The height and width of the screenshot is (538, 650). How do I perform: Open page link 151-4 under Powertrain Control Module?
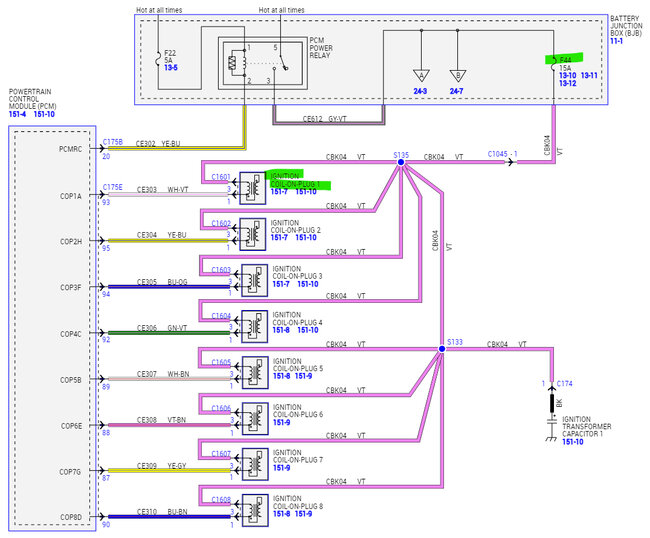click(x=17, y=114)
